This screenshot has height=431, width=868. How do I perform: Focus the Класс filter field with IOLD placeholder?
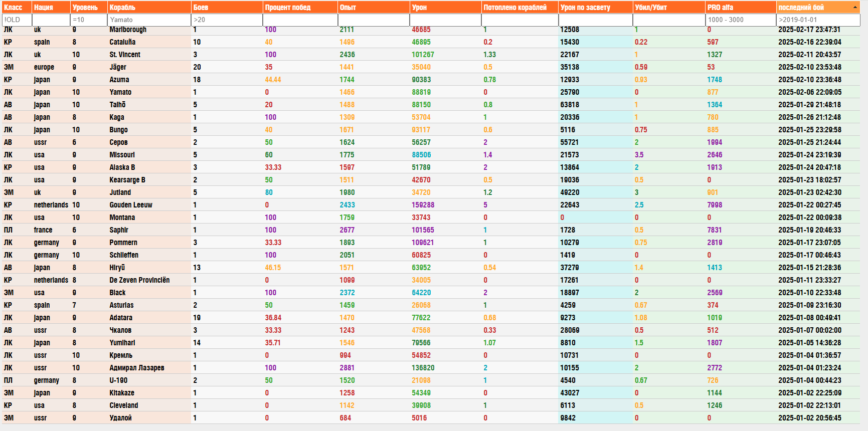pos(17,20)
